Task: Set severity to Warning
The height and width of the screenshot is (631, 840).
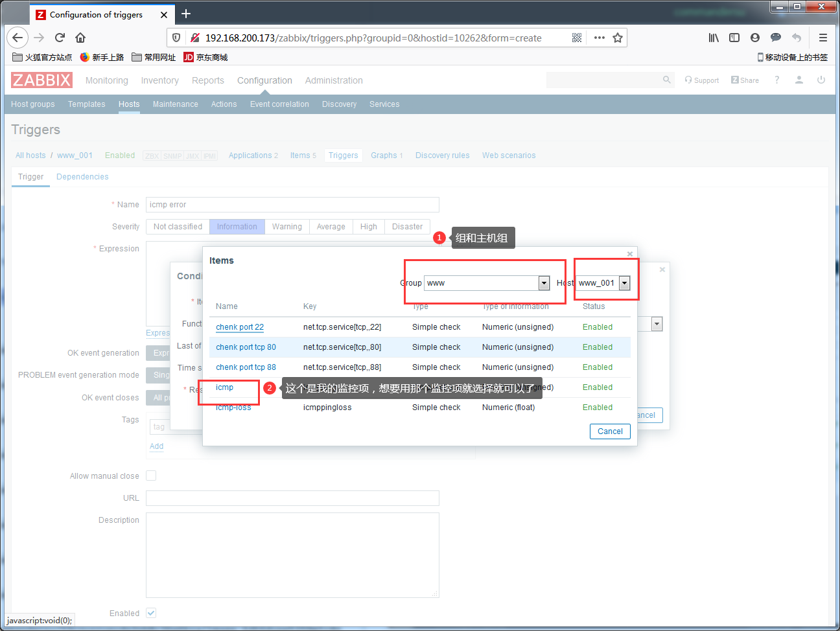Action: pyautogui.click(x=287, y=227)
